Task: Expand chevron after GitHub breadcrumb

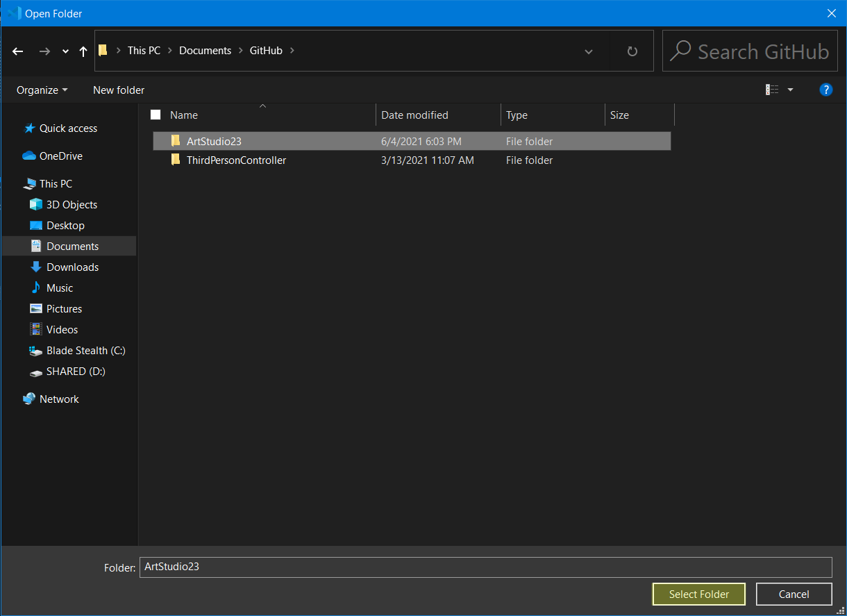Action: [x=292, y=50]
